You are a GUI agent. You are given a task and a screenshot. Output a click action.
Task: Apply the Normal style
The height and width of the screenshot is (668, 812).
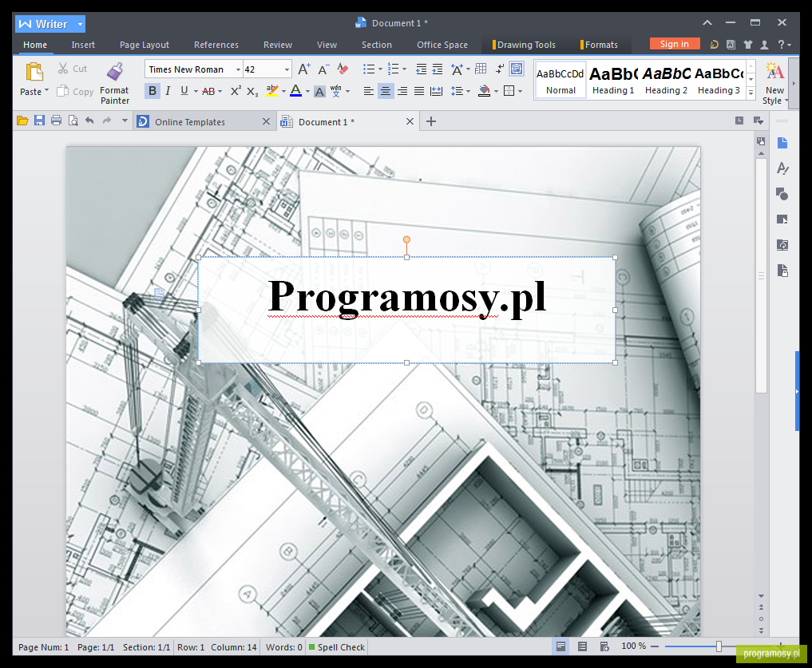click(x=560, y=80)
